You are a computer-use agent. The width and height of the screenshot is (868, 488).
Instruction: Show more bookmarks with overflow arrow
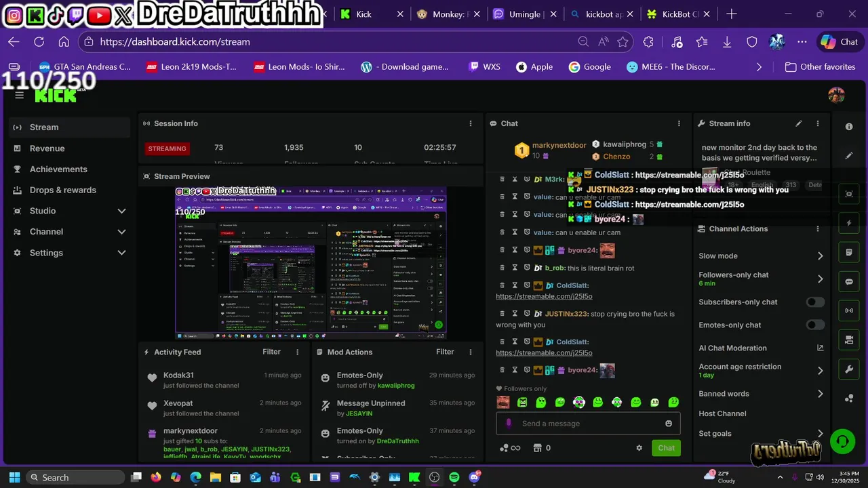[x=759, y=67]
